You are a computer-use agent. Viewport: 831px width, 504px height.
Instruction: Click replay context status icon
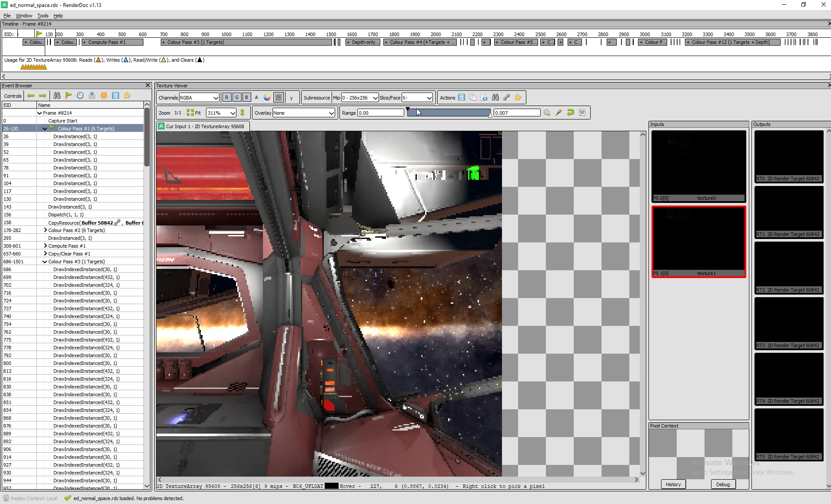coord(6,498)
